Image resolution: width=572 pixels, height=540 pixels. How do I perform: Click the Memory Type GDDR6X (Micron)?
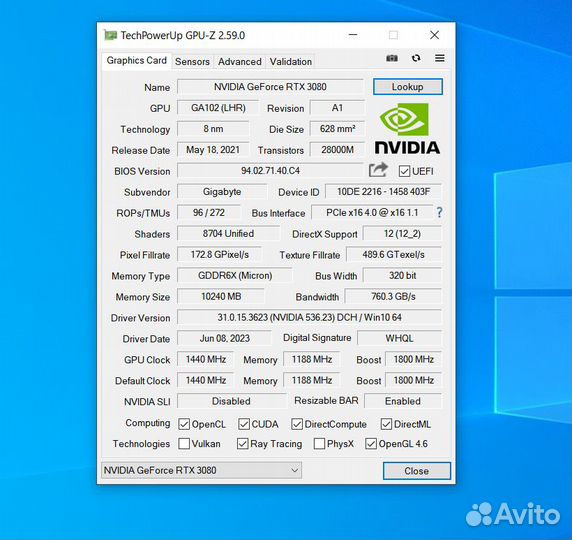point(235,275)
